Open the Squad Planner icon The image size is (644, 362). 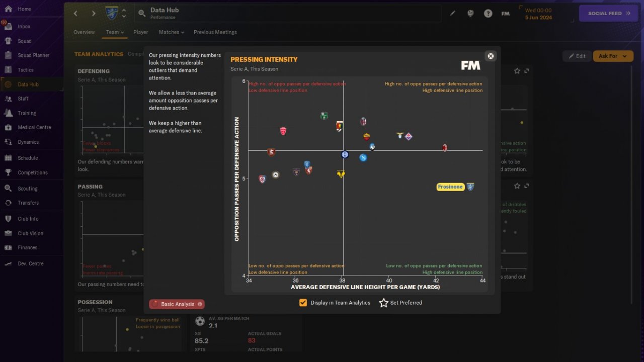pos(8,55)
